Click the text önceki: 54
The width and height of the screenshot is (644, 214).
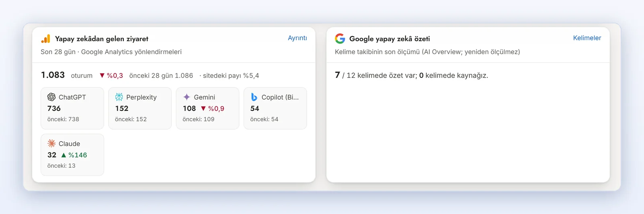point(264,119)
